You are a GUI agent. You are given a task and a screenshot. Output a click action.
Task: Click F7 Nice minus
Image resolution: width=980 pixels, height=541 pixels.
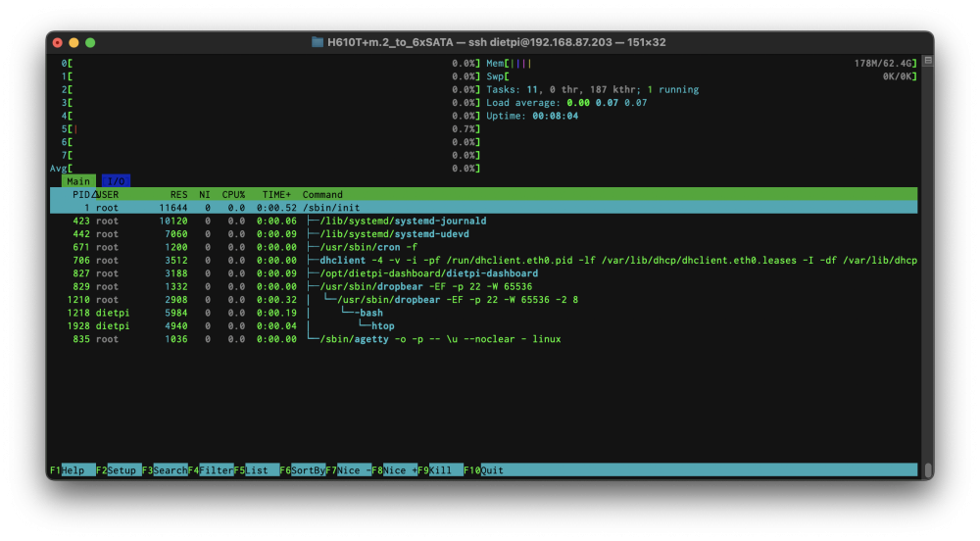(x=349, y=470)
